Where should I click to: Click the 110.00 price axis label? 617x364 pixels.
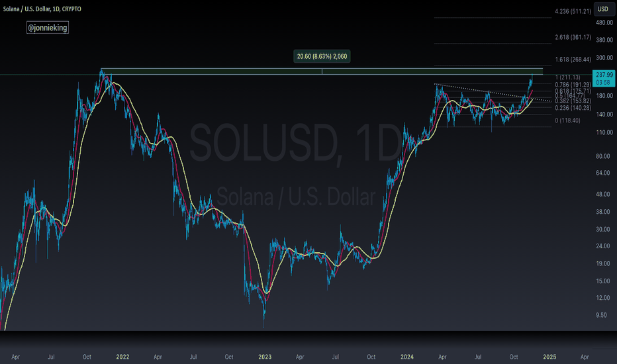click(x=604, y=132)
